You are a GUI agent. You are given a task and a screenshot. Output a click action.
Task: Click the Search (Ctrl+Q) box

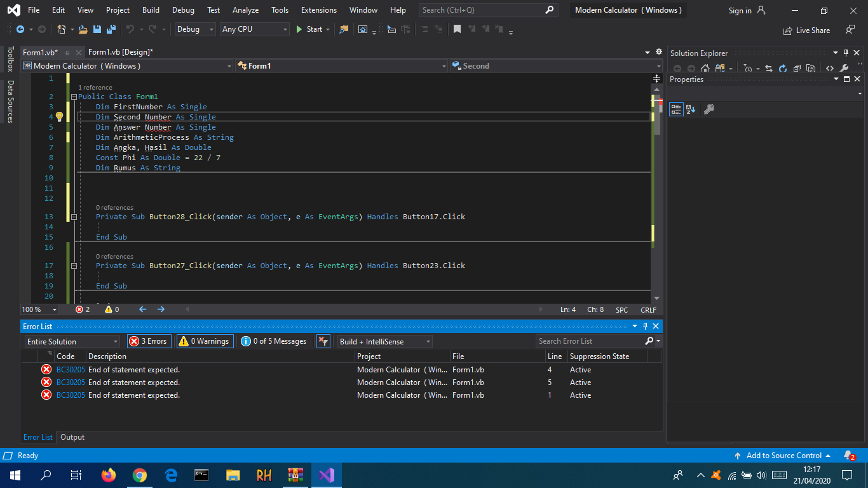coord(488,10)
